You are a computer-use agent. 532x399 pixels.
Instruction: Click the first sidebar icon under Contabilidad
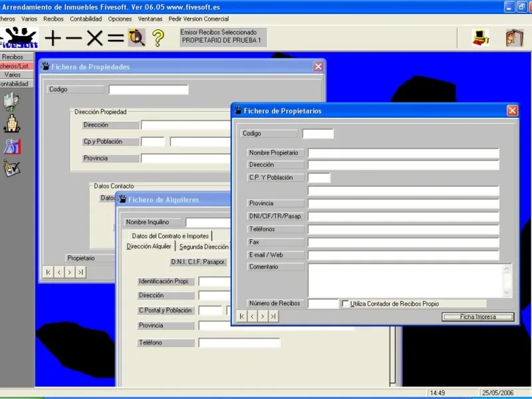pyautogui.click(x=12, y=102)
